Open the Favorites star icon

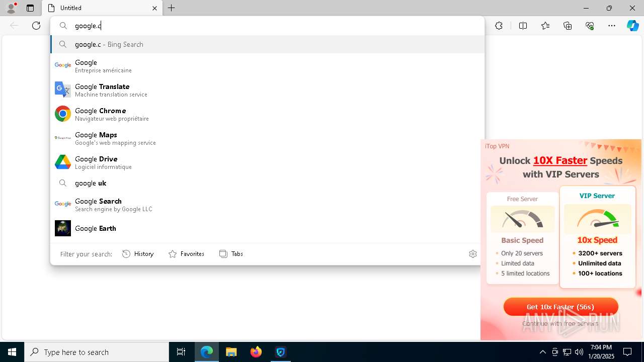click(x=545, y=26)
